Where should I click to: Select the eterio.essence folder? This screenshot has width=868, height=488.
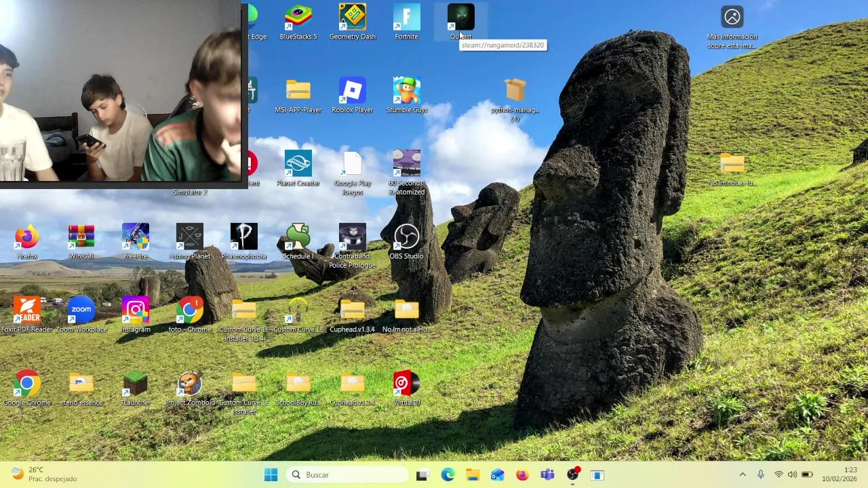(81, 388)
